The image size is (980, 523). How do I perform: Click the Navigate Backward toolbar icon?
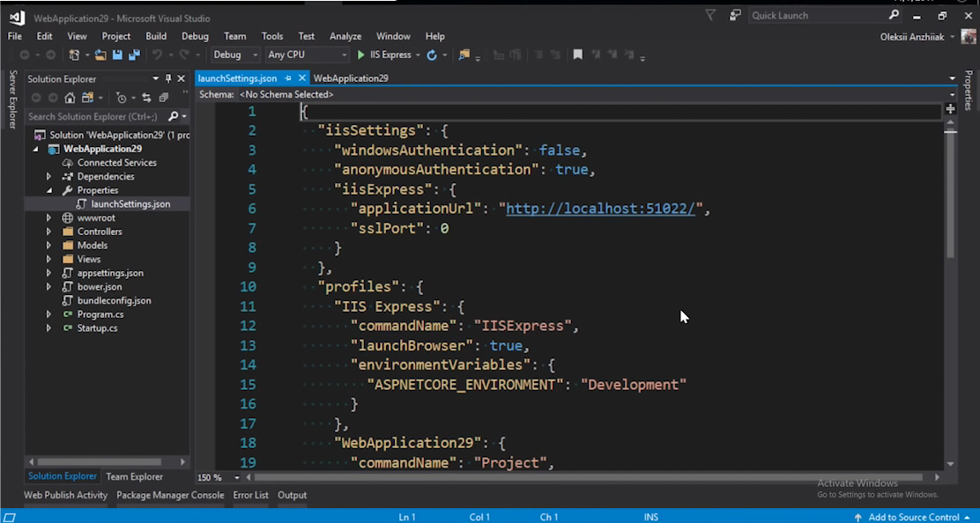25,55
